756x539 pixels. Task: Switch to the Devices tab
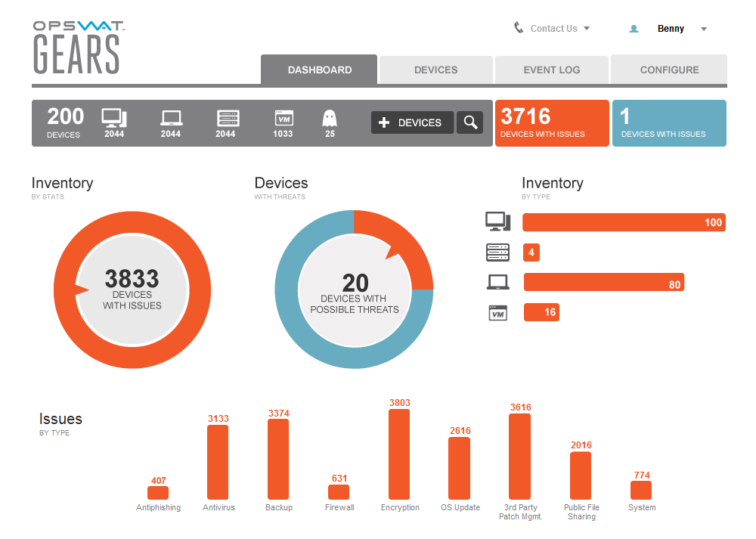pos(436,70)
